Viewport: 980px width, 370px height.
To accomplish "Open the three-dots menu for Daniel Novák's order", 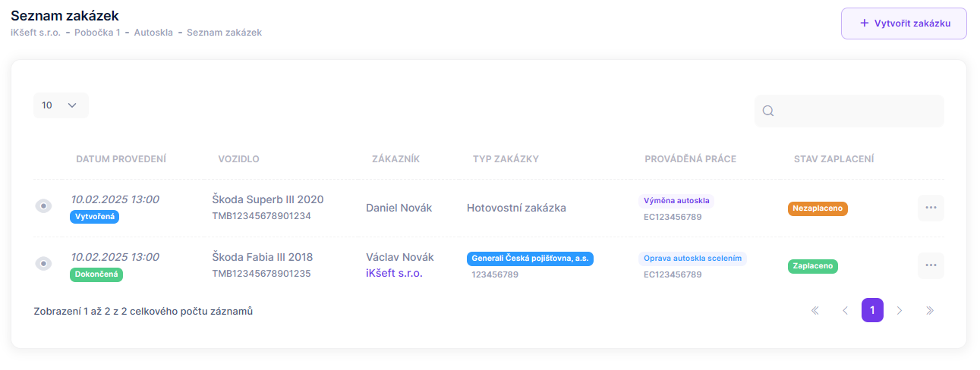I will pyautogui.click(x=931, y=208).
